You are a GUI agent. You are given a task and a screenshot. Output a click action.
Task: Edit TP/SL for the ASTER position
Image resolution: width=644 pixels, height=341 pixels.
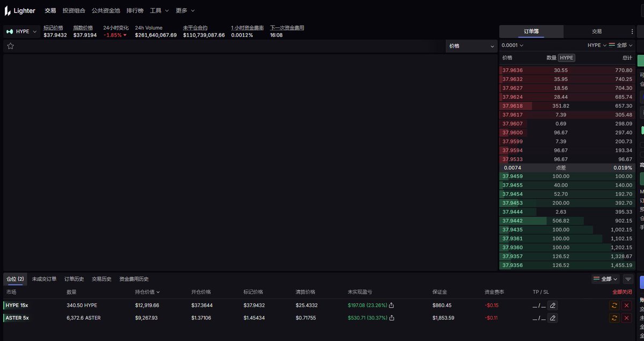click(x=553, y=318)
